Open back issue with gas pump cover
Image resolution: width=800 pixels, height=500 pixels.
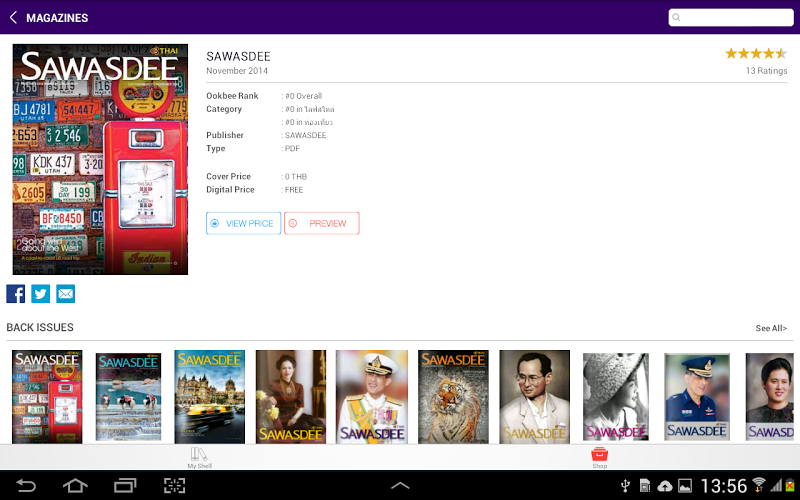[47, 396]
